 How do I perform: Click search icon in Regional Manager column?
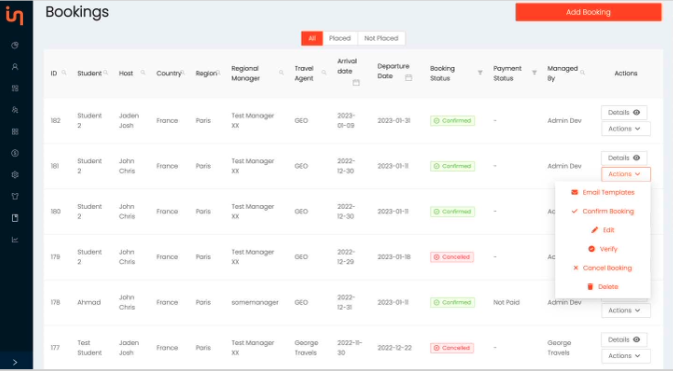282,73
